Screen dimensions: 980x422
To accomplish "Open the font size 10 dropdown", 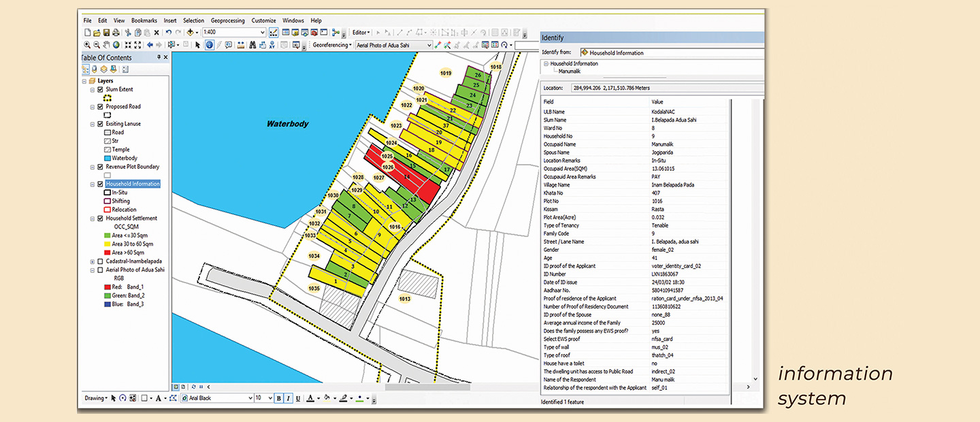I will (270, 398).
